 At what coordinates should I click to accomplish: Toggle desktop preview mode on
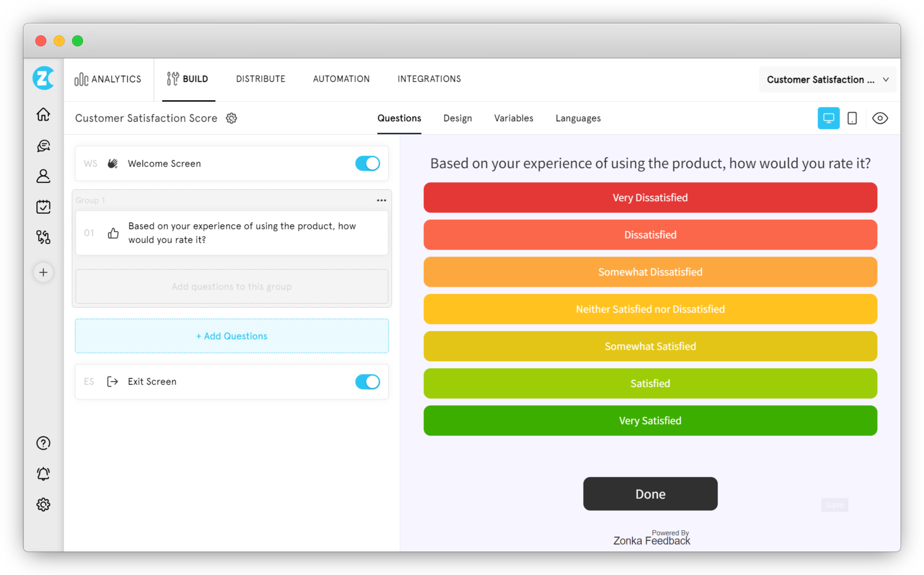click(x=829, y=118)
